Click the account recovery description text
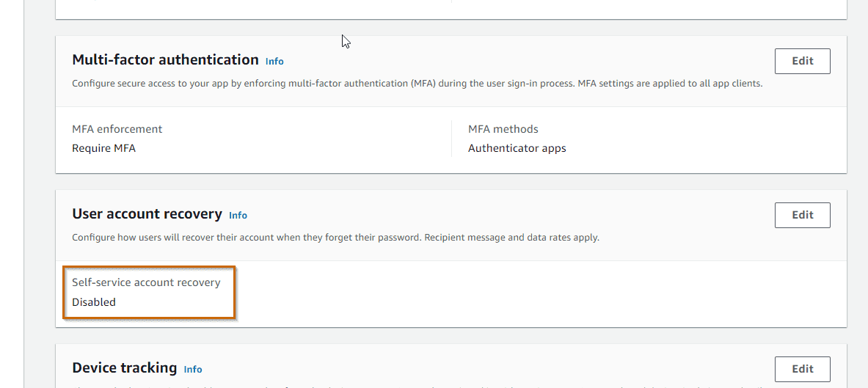This screenshot has width=868, height=388. pyautogui.click(x=335, y=238)
